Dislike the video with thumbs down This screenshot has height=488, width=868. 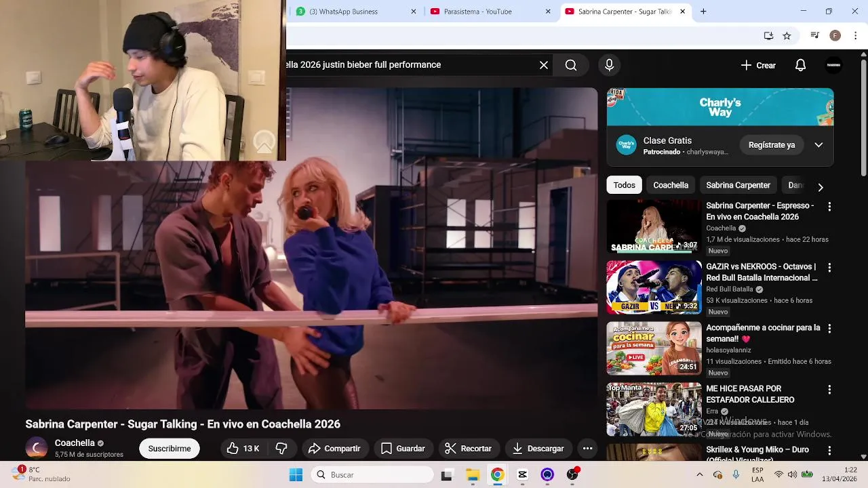282,449
